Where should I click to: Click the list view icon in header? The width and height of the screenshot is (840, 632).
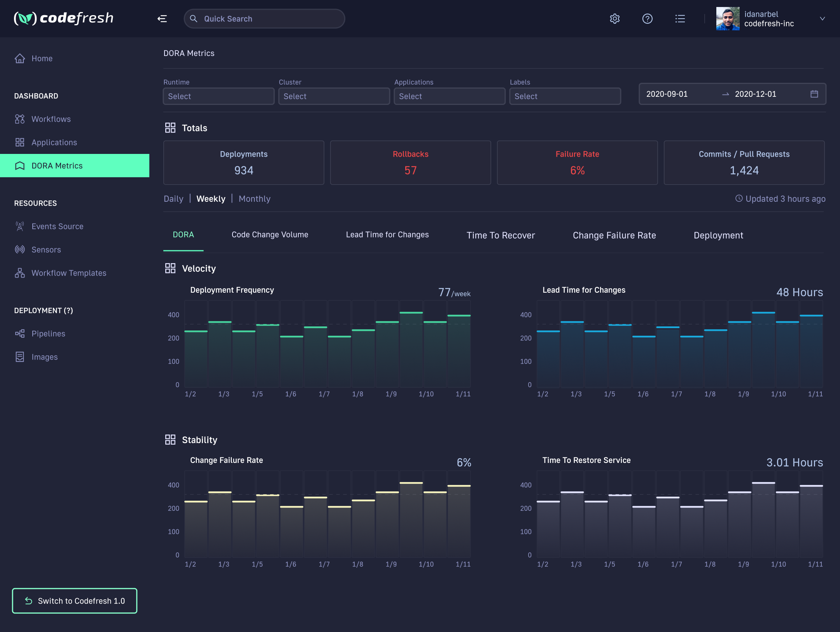[680, 19]
